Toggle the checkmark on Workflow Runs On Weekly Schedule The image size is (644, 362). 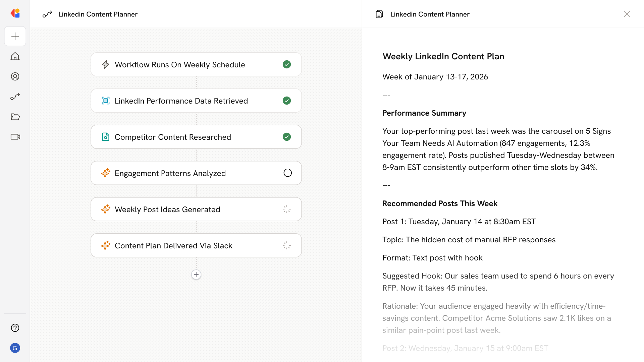coord(287,64)
